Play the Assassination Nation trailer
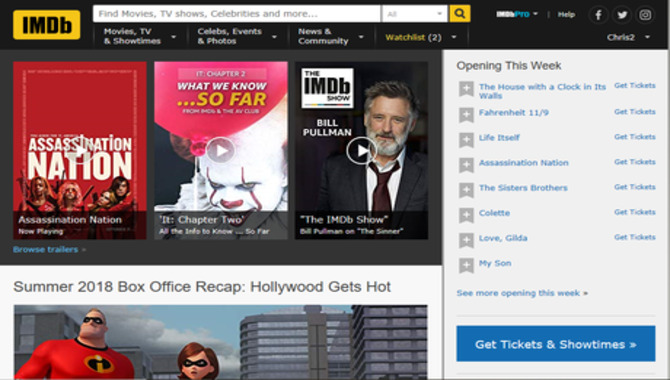Image resolution: width=670 pixels, height=380 pixels. click(79, 150)
